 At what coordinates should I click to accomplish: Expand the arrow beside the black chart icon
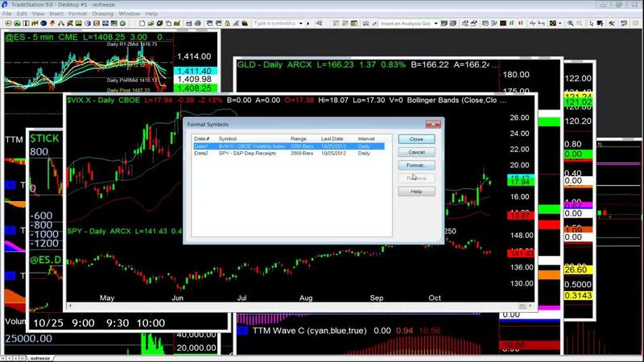tap(559, 23)
